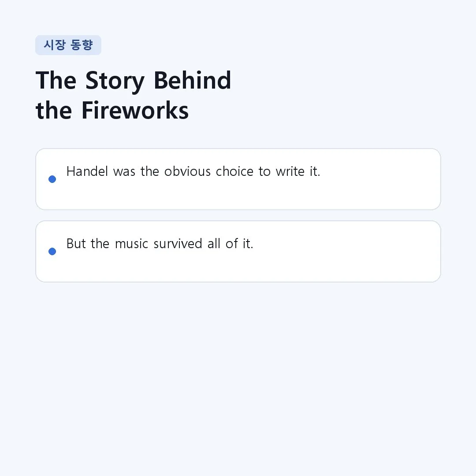Open the 'But the music survived' card
Viewport: 476px width, 476px height.
tap(238, 251)
